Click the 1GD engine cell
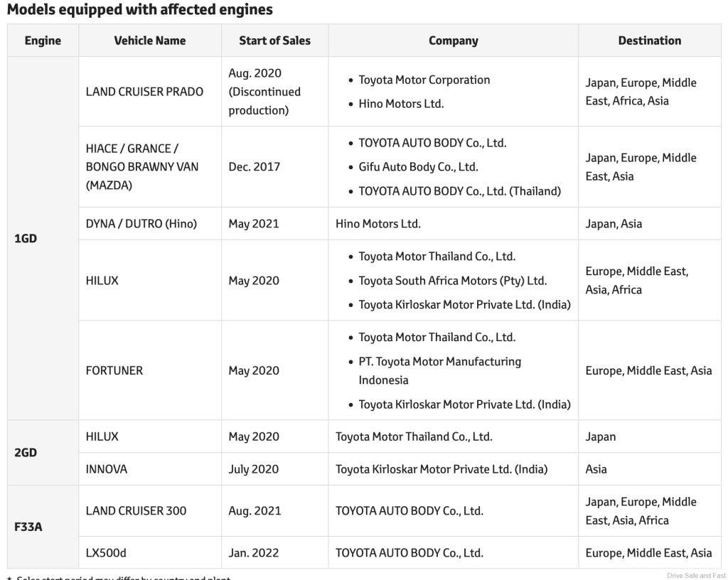This screenshot has width=728, height=580. [x=26, y=238]
